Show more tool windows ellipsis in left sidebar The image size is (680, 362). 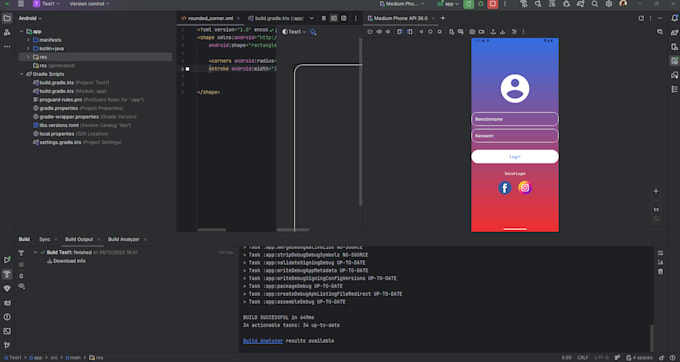[x=7, y=46]
